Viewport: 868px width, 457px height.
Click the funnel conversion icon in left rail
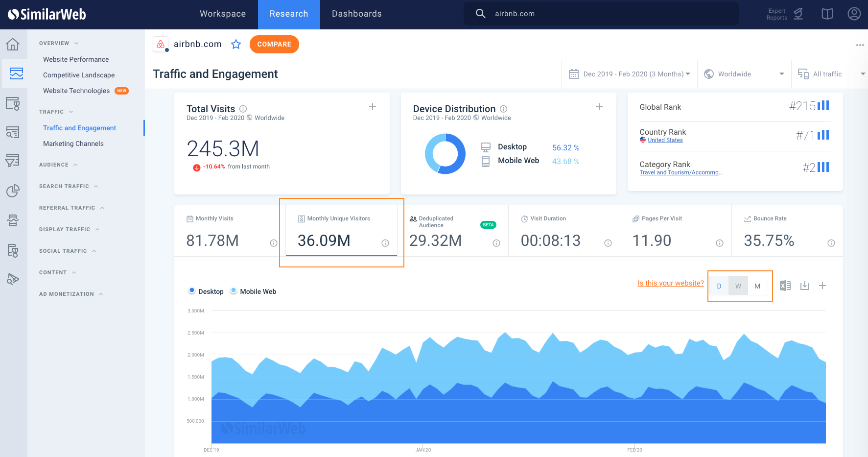coord(13,160)
